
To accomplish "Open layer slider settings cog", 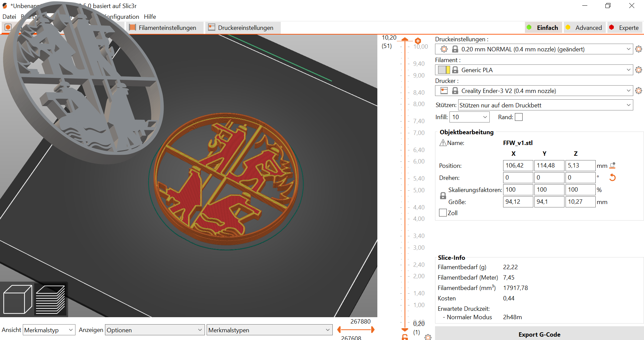I will click(x=428, y=337).
